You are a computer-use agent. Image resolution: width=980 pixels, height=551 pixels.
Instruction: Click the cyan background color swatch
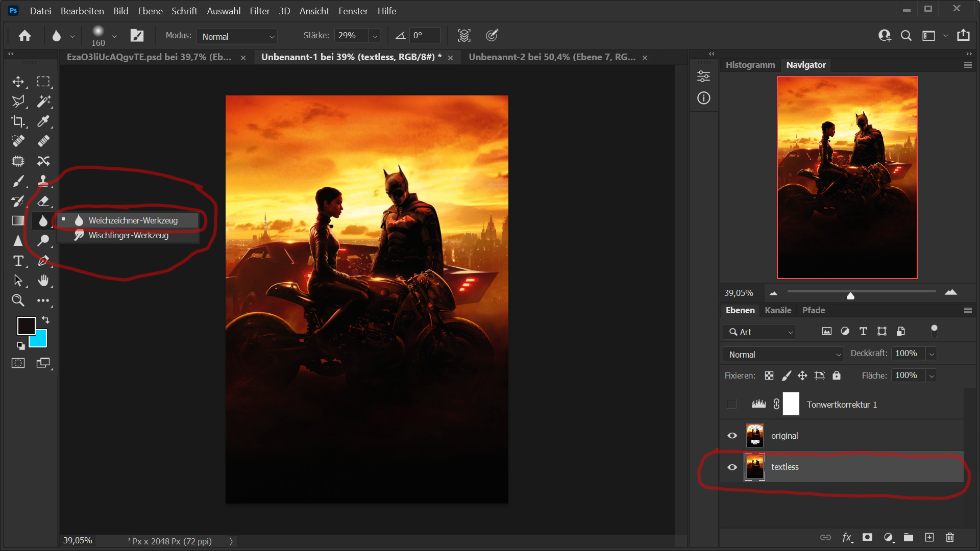[41, 341]
